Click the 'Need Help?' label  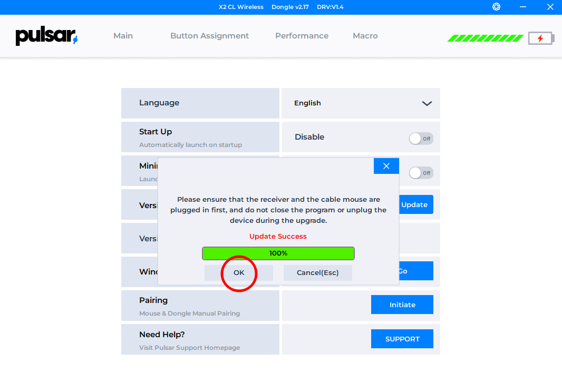click(x=162, y=335)
